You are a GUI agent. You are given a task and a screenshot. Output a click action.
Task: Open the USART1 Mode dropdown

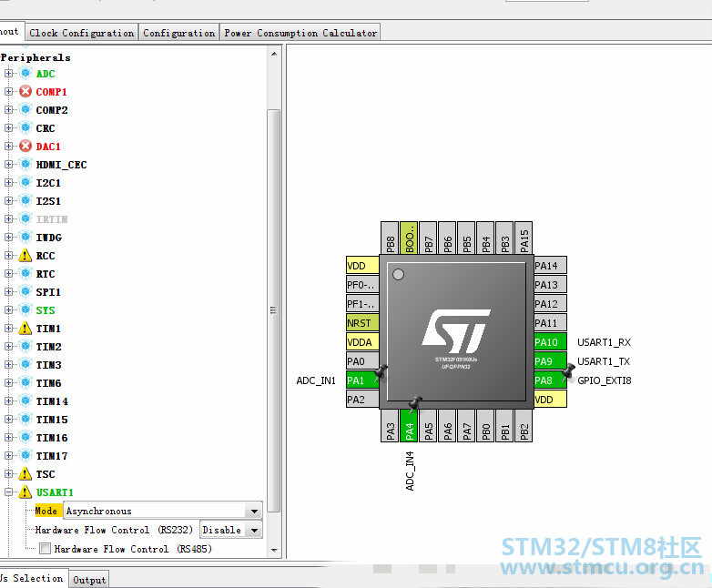coord(254,511)
